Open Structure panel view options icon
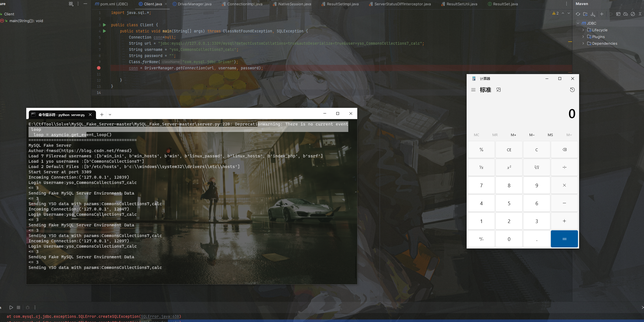 (71, 4)
